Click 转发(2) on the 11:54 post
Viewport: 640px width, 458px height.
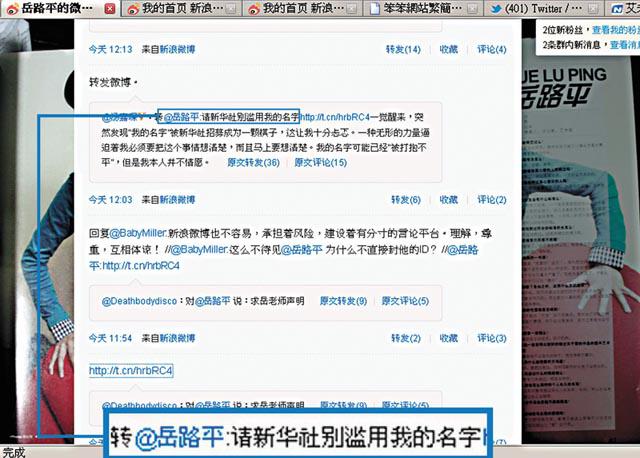click(x=406, y=338)
